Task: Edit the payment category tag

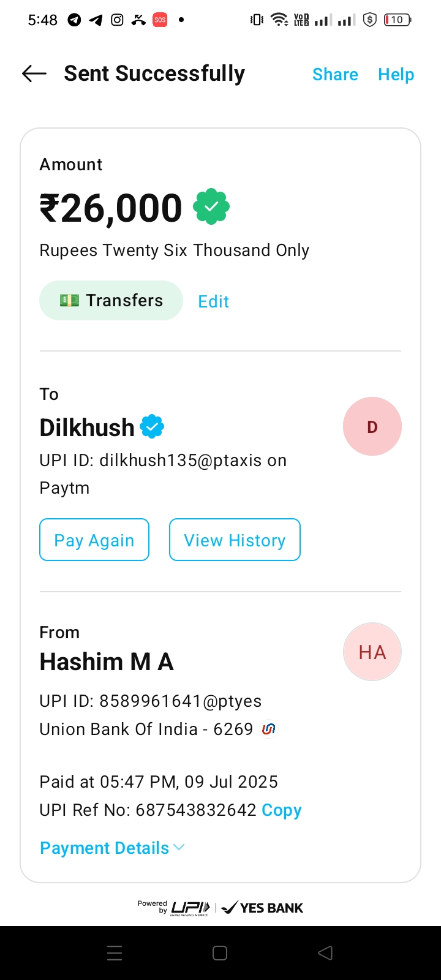Action: point(213,301)
